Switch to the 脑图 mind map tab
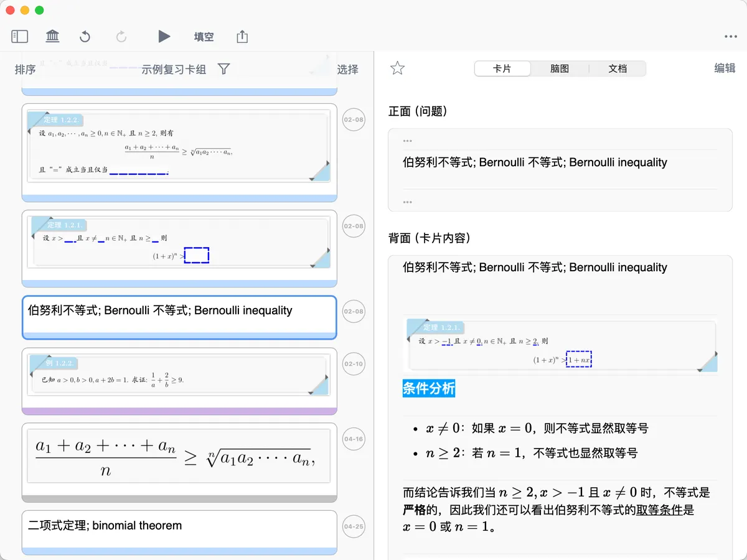The height and width of the screenshot is (560, 747). [560, 68]
